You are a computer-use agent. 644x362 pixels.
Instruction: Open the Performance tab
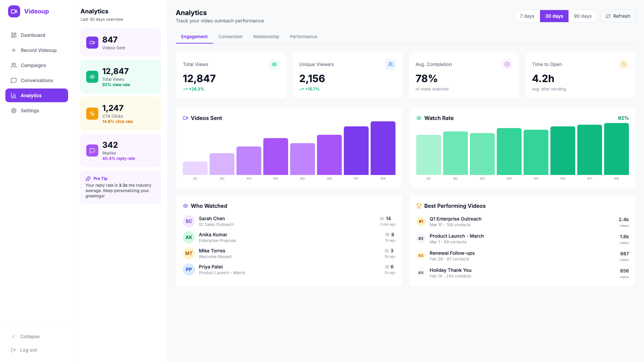pyautogui.click(x=303, y=37)
